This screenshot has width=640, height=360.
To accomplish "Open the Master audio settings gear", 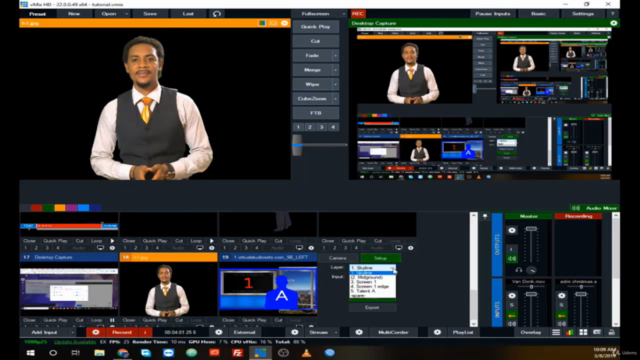I will pos(512,230).
